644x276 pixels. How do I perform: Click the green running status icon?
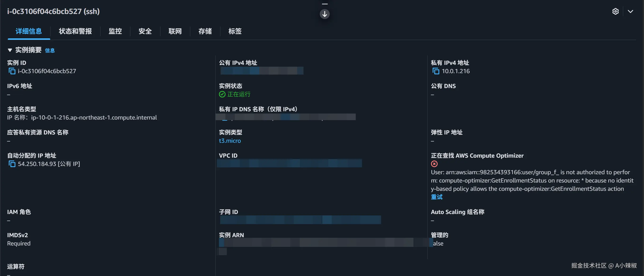(x=222, y=94)
